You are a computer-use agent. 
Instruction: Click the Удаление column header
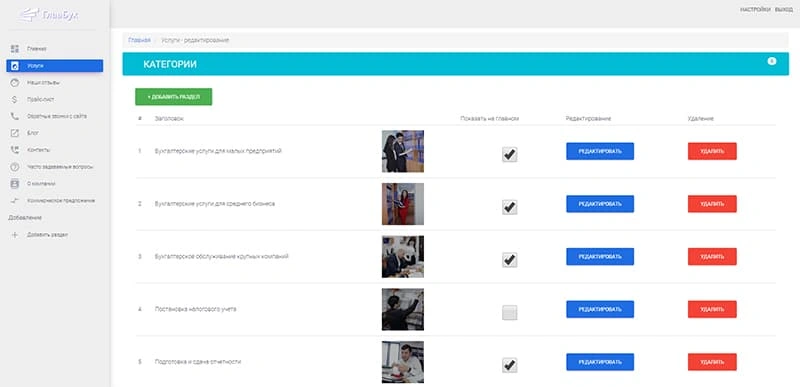[701, 118]
